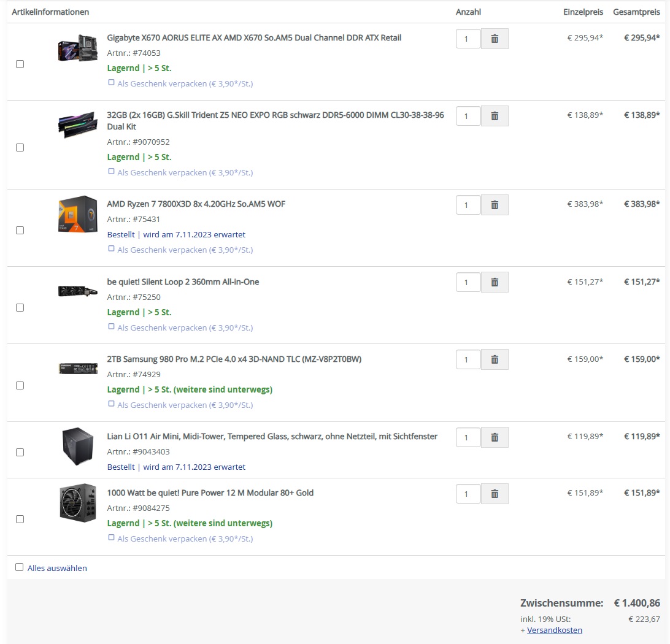Enable gift wrapping for Silent Loop 2

111,326
